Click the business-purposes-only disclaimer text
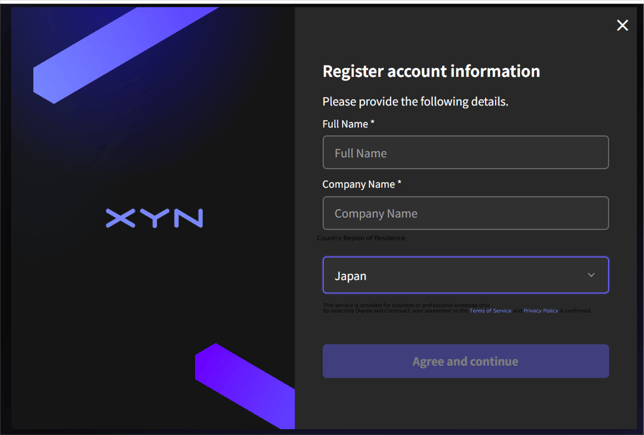The width and height of the screenshot is (644, 435). coord(407,305)
